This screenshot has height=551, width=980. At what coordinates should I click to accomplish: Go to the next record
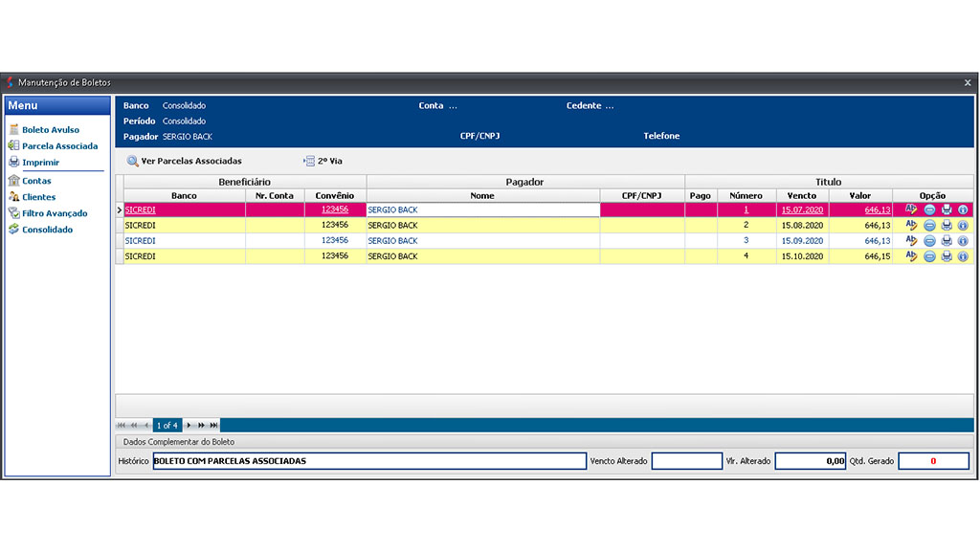point(189,426)
